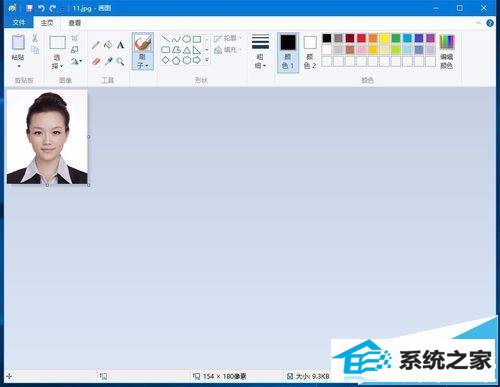500x387 pixels.
Task: Open the Rotate or flip dropdown
Action: pyautogui.click(x=76, y=61)
